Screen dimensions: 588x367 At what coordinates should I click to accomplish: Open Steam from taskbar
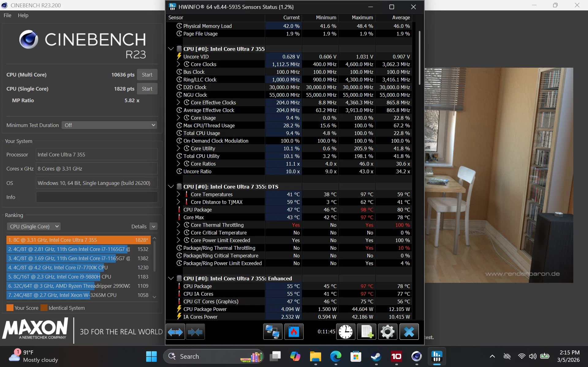(376, 356)
